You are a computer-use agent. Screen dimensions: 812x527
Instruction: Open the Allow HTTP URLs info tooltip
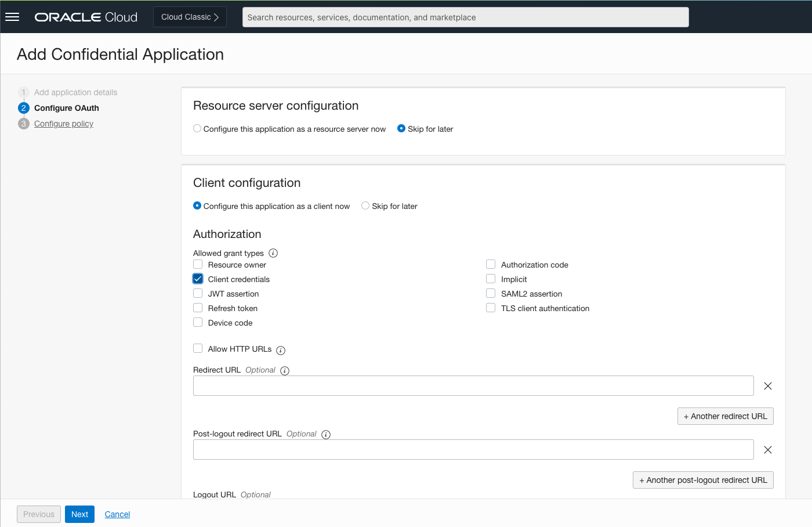pos(281,350)
